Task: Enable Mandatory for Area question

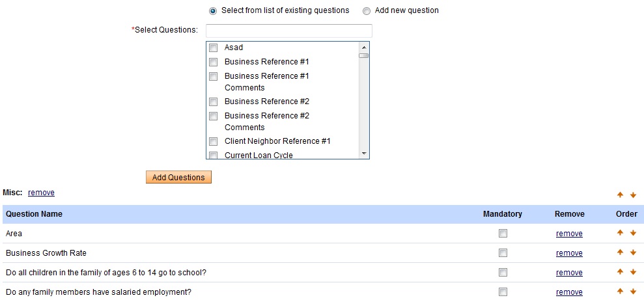Action: point(503,234)
